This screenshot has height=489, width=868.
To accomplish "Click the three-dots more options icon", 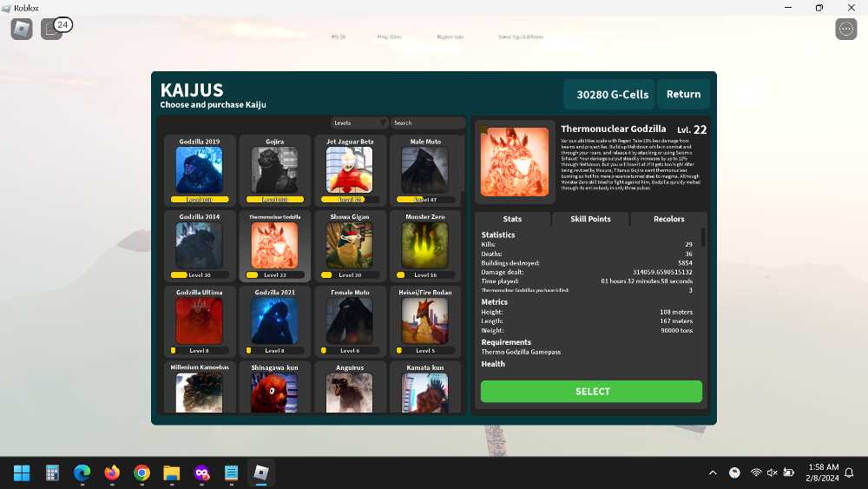I will coord(845,29).
